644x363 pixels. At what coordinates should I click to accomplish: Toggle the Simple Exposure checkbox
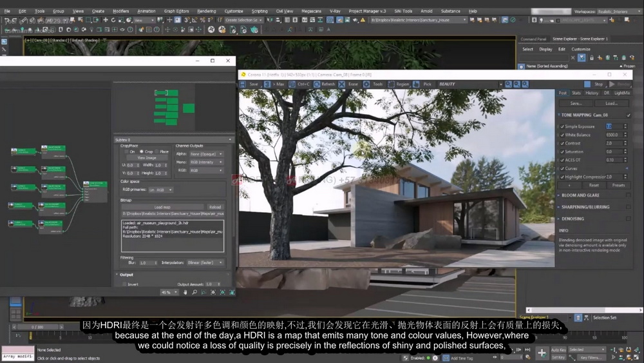pyautogui.click(x=562, y=126)
